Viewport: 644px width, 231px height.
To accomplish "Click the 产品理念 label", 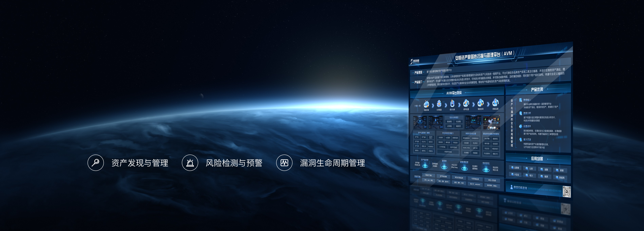I will 418,73.
